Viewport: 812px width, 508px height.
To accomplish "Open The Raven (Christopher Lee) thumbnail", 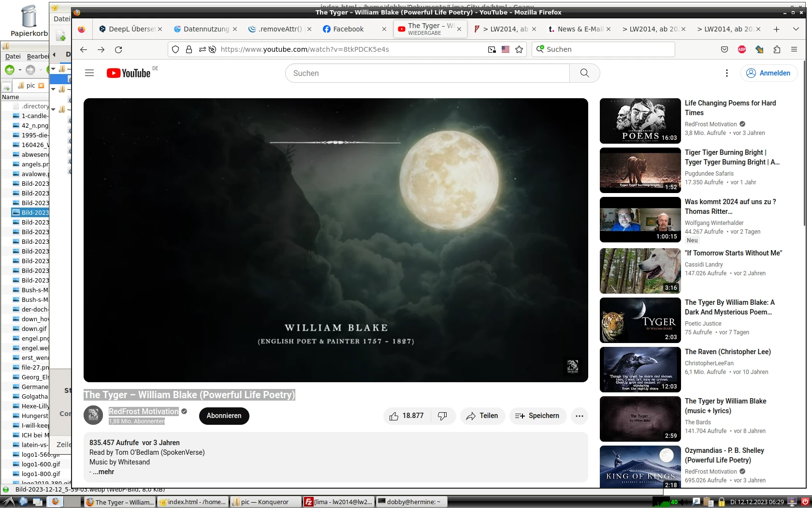I will coord(640,370).
